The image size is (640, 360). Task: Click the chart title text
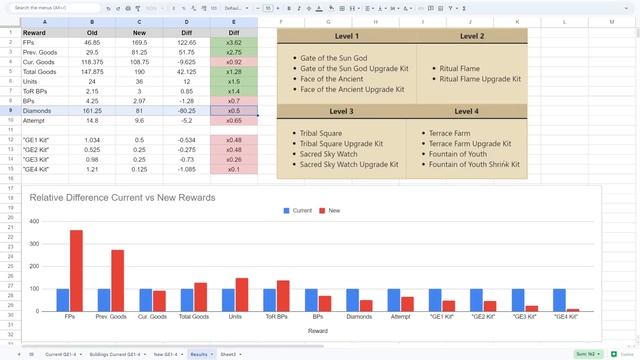point(122,198)
